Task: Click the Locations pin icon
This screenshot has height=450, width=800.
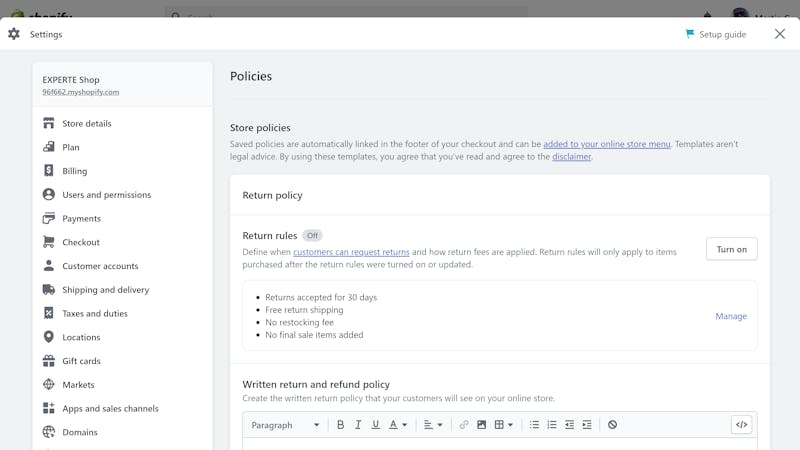Action: click(x=48, y=337)
